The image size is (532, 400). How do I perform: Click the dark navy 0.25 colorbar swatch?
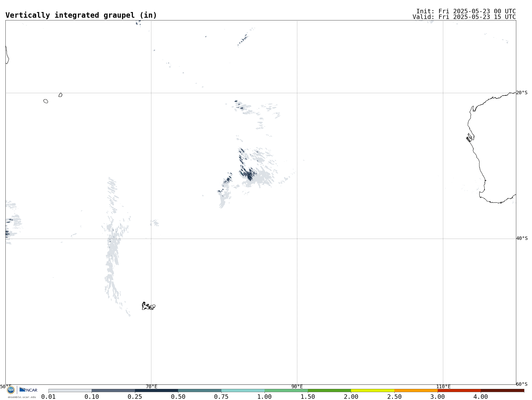157,391
